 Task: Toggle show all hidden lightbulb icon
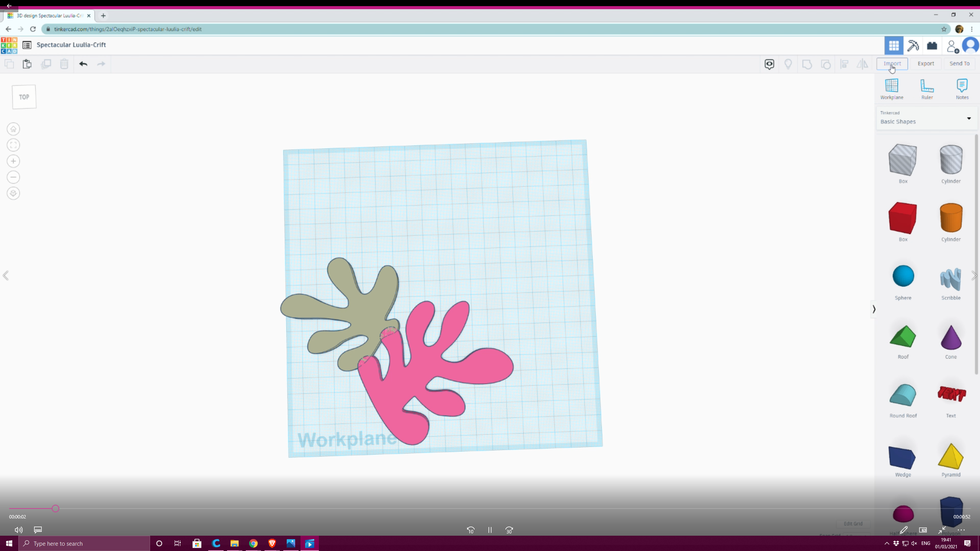coord(788,64)
